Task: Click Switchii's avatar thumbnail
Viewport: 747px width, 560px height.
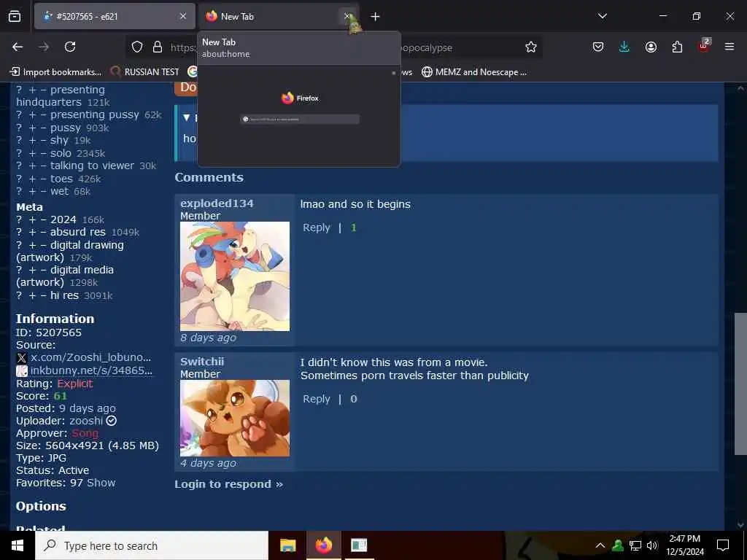Action: pyautogui.click(x=235, y=418)
